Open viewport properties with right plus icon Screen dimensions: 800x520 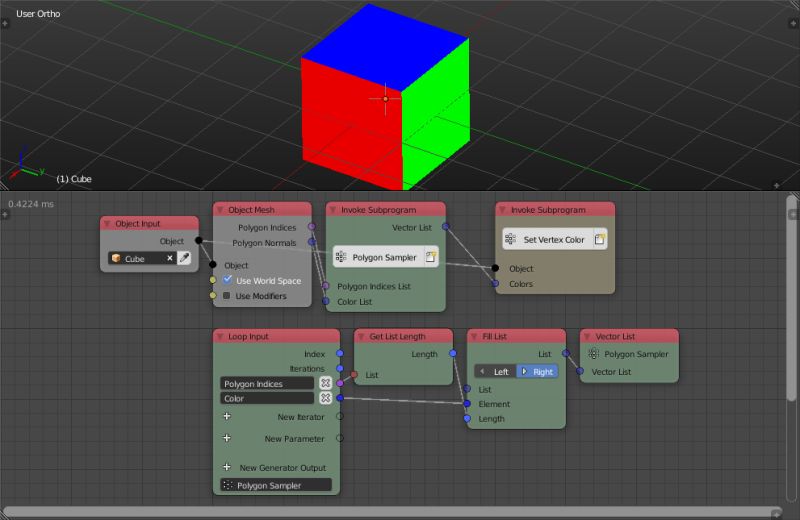[x=793, y=23]
